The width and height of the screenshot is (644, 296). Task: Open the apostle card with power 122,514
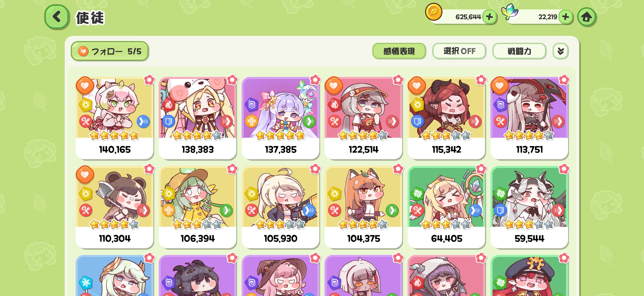click(x=363, y=118)
